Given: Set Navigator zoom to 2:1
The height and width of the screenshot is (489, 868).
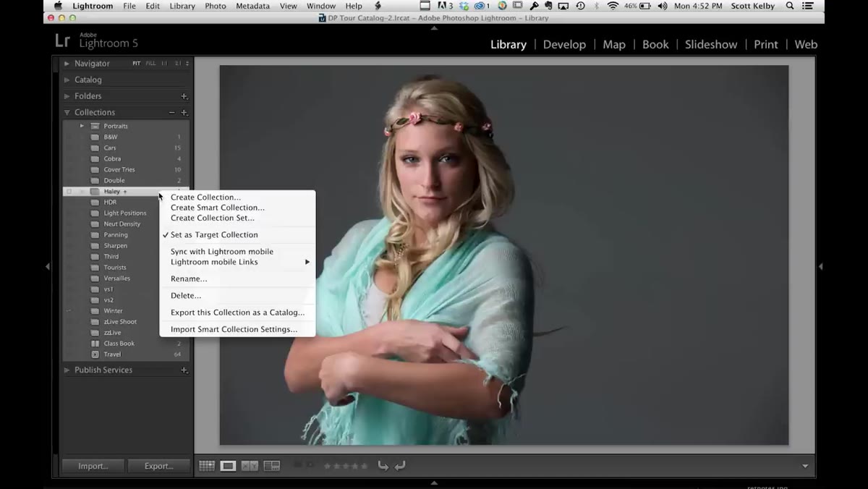Looking at the screenshot, I should pyautogui.click(x=178, y=64).
